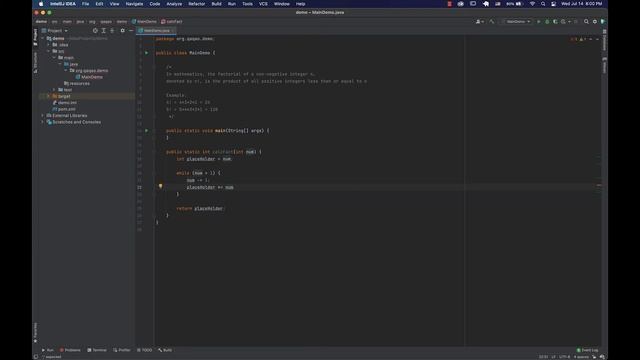Select the resources folder in tree
Screen dimensions: 640x360
77,83
